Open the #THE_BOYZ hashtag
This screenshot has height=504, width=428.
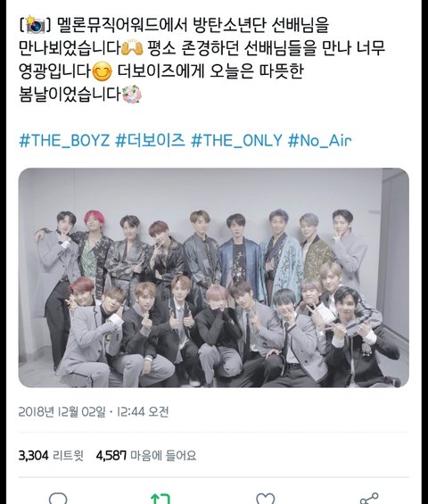tap(64, 140)
